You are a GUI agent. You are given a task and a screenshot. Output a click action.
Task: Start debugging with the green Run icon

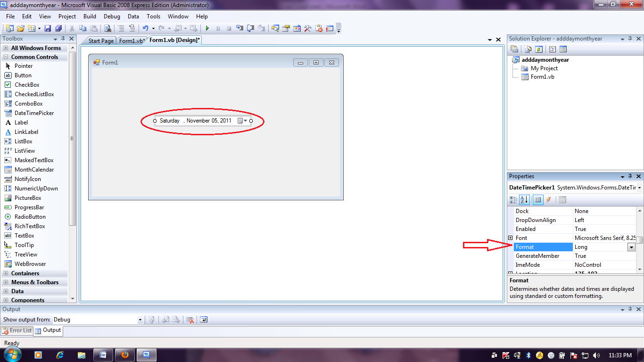click(207, 28)
